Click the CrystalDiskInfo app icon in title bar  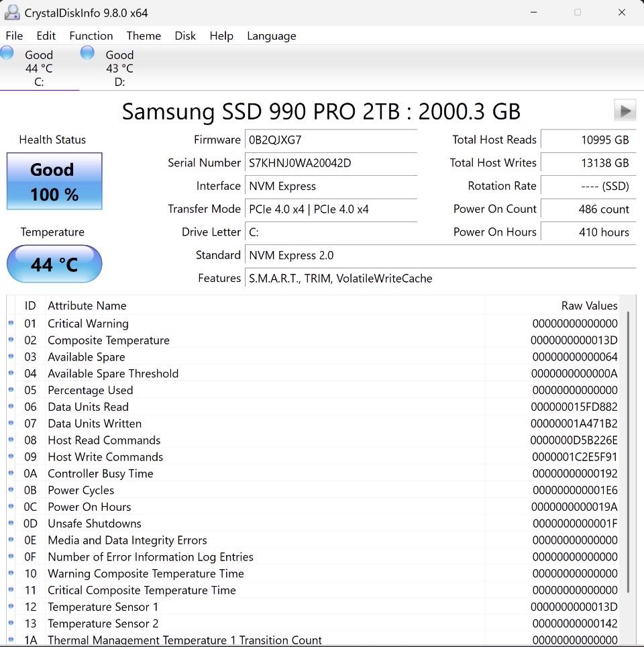pos(11,13)
